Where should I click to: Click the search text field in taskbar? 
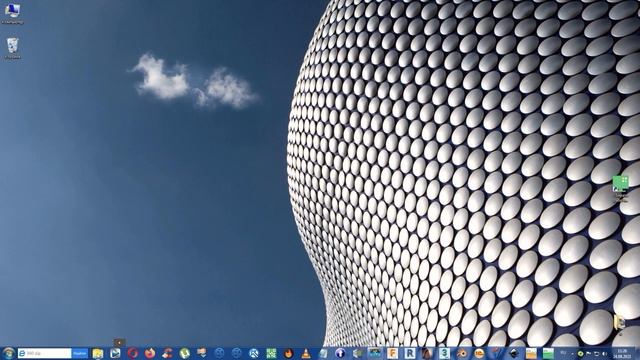tap(45, 353)
